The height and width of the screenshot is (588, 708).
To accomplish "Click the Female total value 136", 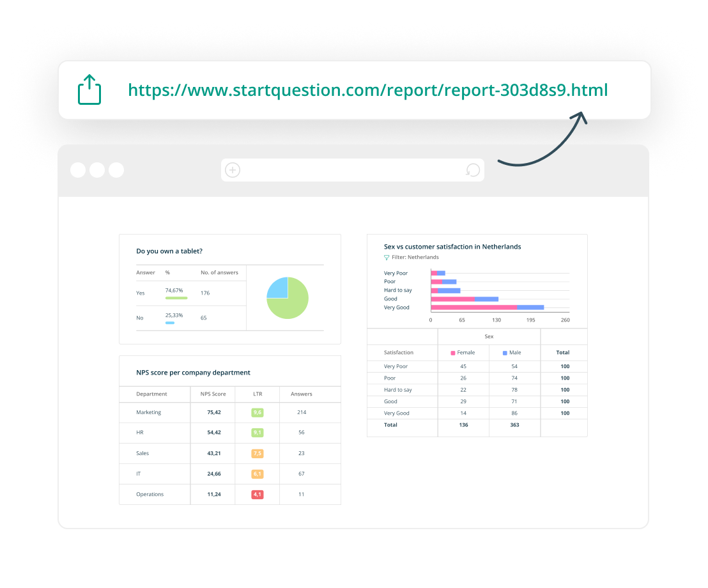I will pyautogui.click(x=463, y=425).
